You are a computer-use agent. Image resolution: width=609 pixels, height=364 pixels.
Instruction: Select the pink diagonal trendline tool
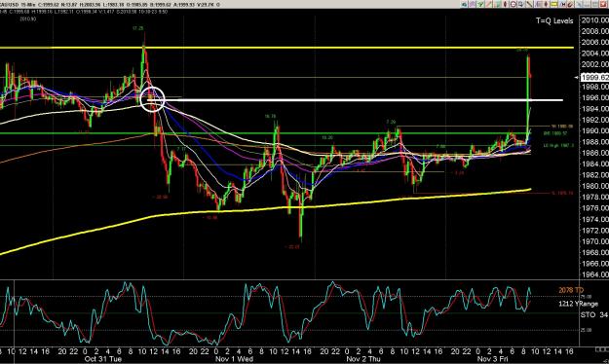[489, 4]
